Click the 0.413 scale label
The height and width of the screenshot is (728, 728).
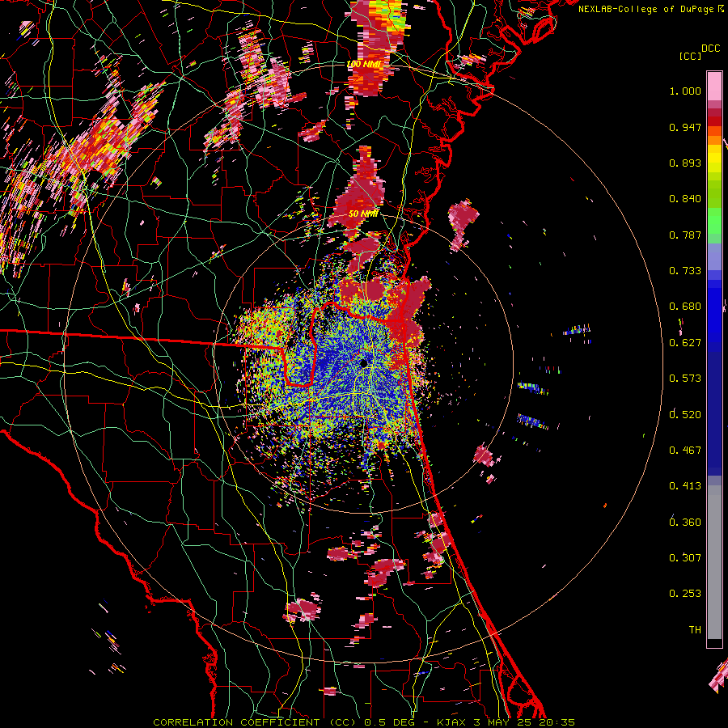(685, 486)
